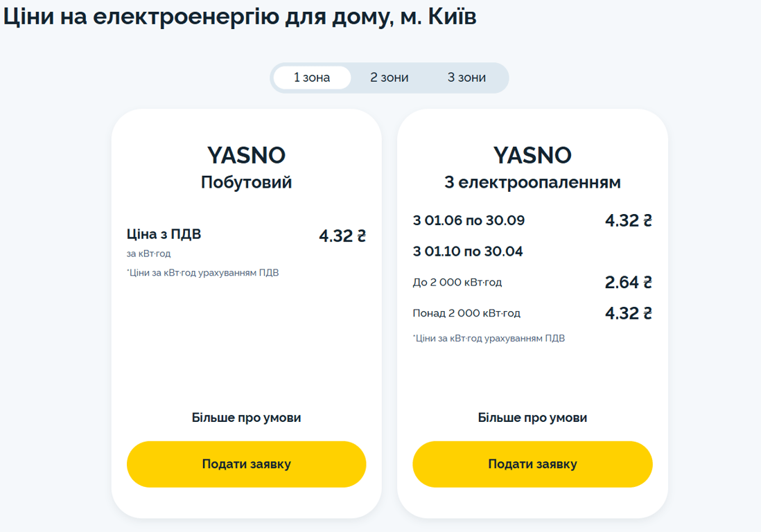Click the YASNO logo in the Побутовий card

tap(246, 155)
